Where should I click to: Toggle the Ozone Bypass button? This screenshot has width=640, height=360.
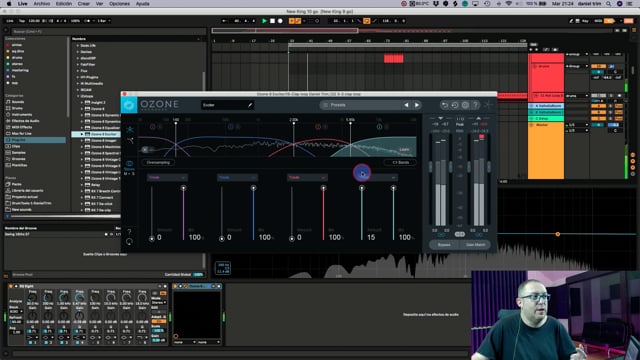click(x=444, y=245)
